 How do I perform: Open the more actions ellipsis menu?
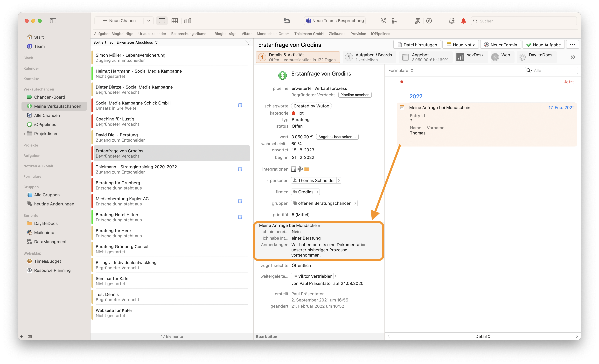tap(572, 45)
